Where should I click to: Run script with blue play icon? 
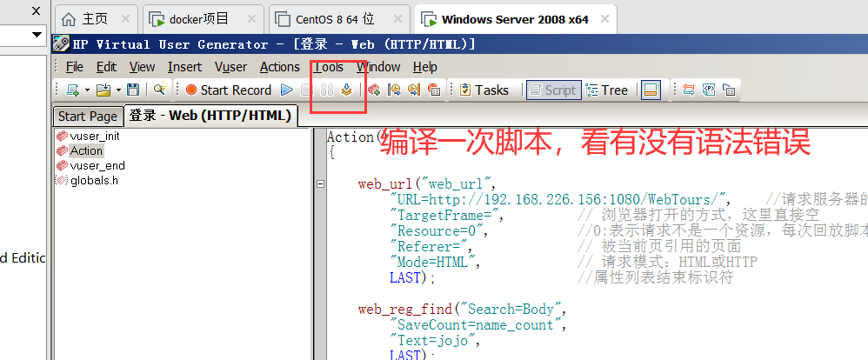click(x=287, y=90)
